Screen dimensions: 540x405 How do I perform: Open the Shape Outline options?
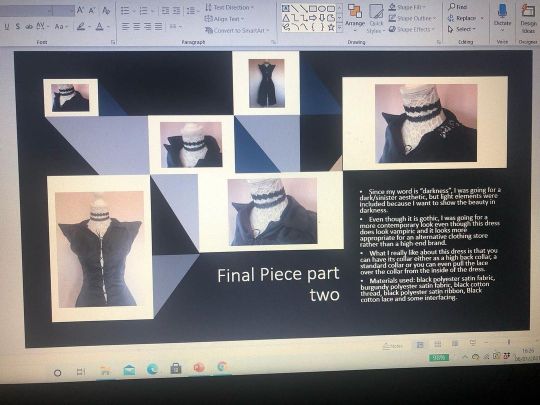coord(413,18)
